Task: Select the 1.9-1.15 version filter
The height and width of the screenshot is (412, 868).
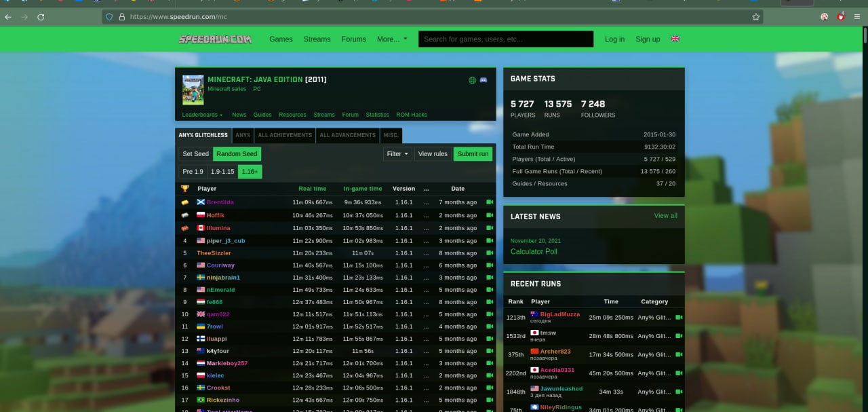Action: [x=222, y=172]
